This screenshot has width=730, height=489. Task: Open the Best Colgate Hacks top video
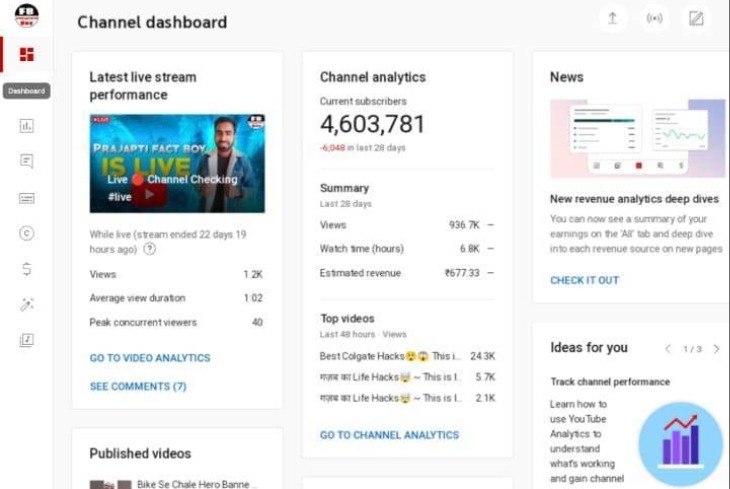pos(407,356)
